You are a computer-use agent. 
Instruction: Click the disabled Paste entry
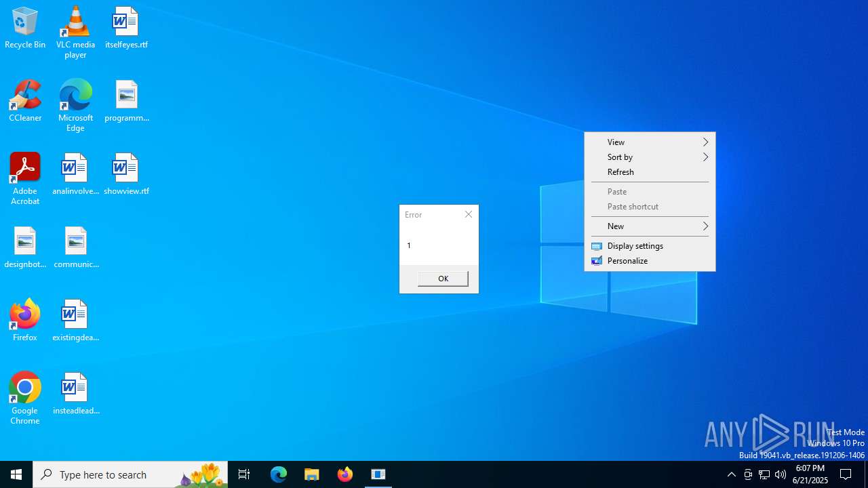coord(650,192)
